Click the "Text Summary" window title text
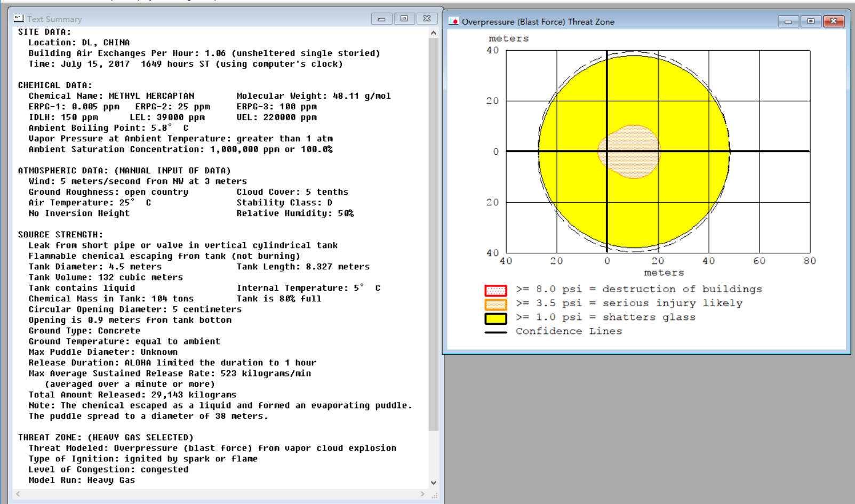 point(54,19)
